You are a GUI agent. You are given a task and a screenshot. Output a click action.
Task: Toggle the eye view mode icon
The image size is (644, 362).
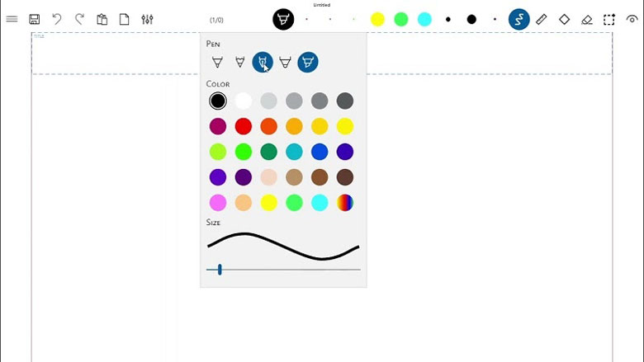pyautogui.click(x=632, y=19)
